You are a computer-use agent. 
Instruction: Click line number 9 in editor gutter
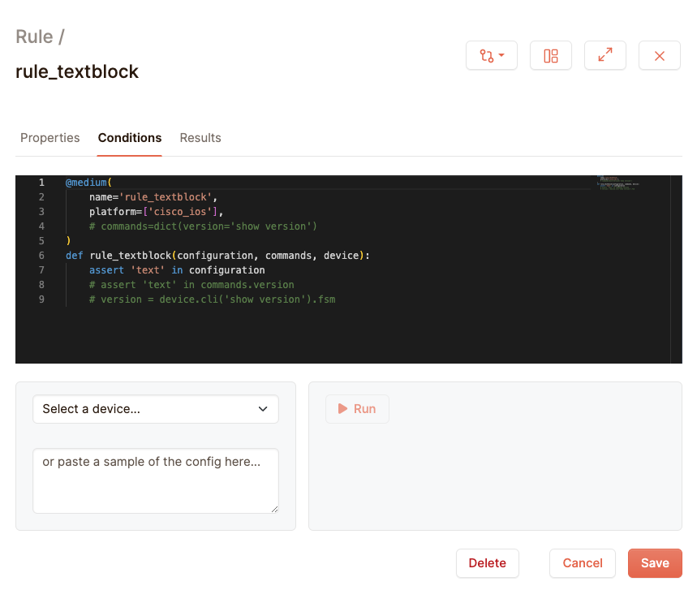(41, 299)
